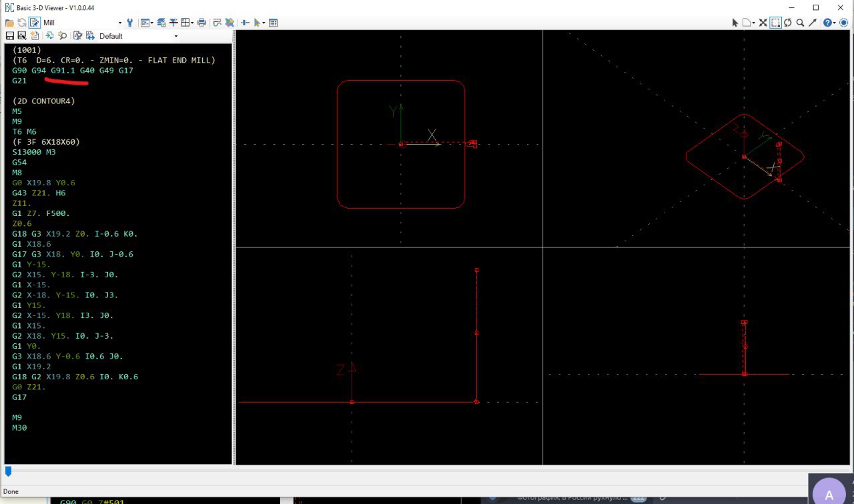Click the "G43 Z21. H6" line
854x504 pixels.
[x=39, y=193]
